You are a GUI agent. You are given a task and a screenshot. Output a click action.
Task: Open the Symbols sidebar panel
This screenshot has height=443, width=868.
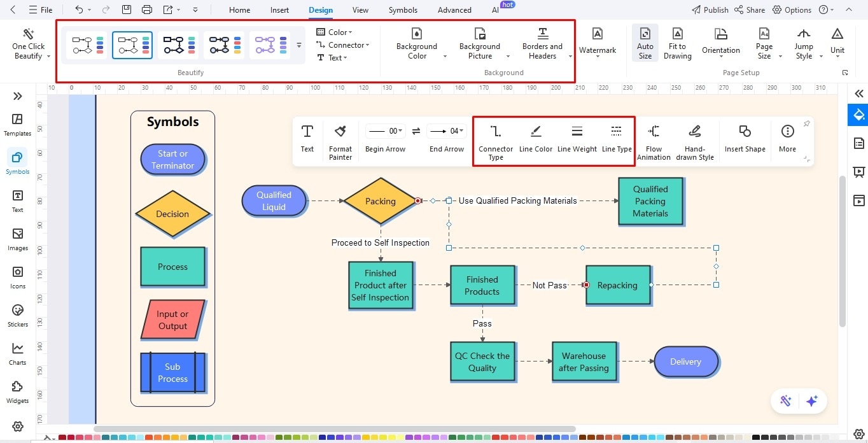[17, 163]
